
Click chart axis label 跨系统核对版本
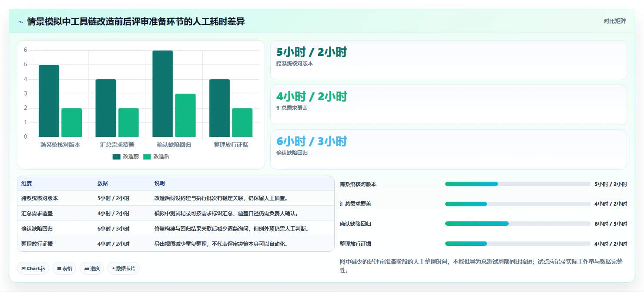coord(60,145)
